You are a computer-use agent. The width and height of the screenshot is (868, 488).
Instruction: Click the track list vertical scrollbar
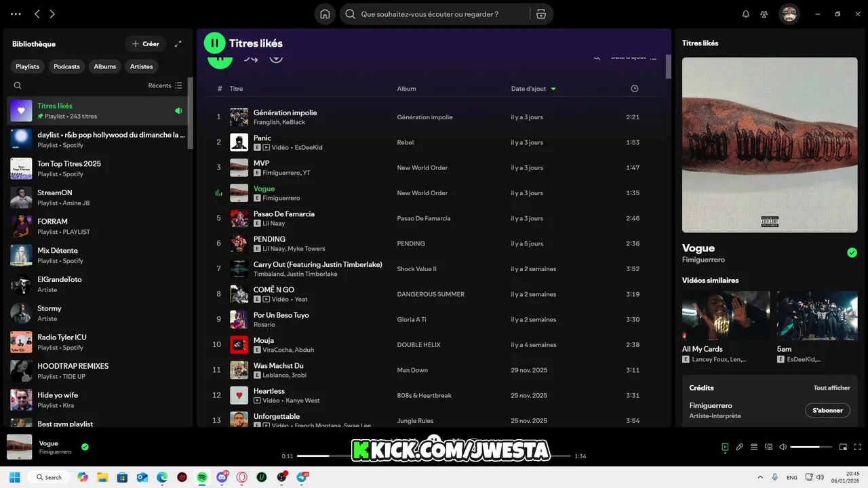coord(668,67)
